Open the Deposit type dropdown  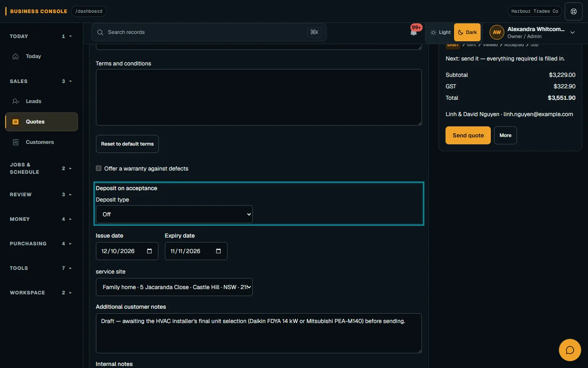point(174,214)
